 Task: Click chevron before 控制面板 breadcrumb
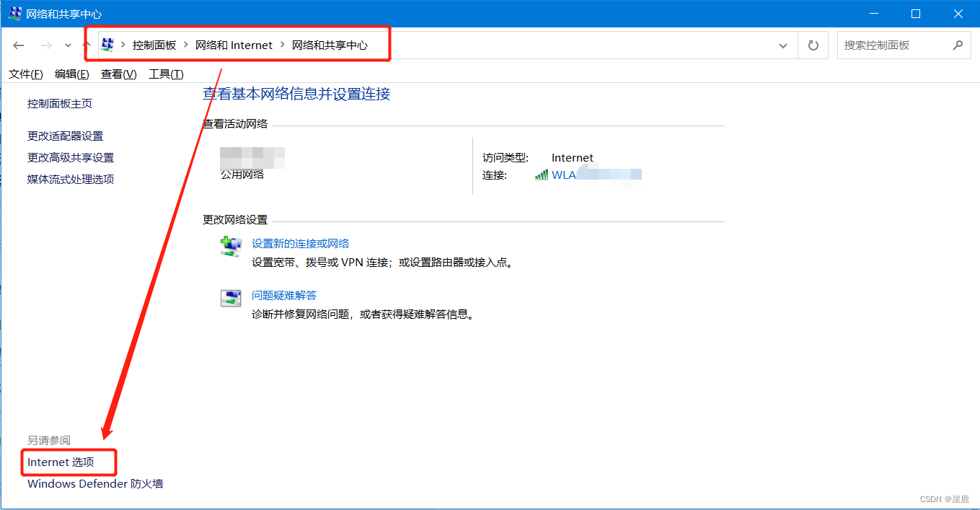click(x=123, y=45)
